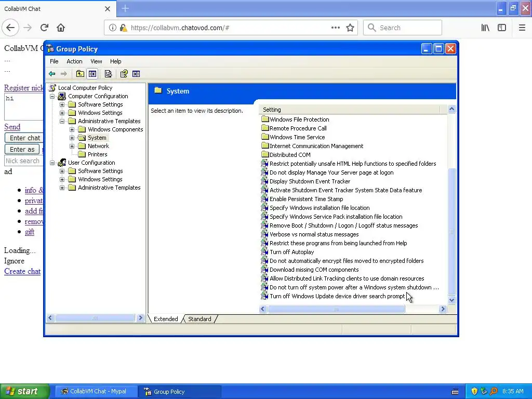Open the Distributed COM folder
This screenshot has width=532, height=399.
pyautogui.click(x=286, y=155)
